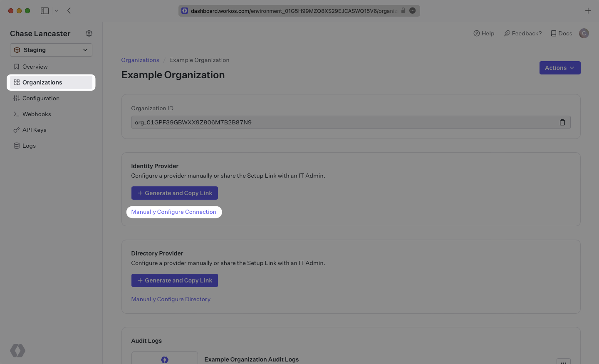Viewport: 599px width, 364px height.
Task: Open Manually Configure Directory
Action: click(171, 299)
